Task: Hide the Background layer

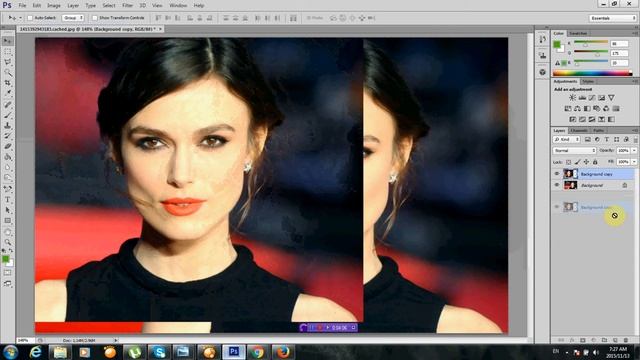Action: pos(556,185)
